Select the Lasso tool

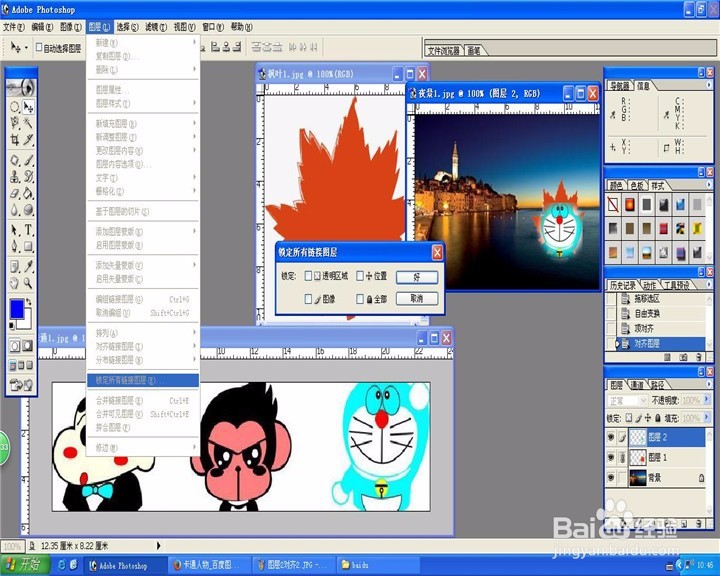click(x=15, y=123)
